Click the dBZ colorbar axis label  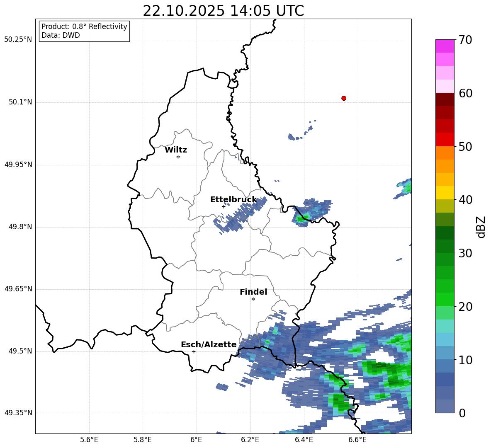pos(481,227)
